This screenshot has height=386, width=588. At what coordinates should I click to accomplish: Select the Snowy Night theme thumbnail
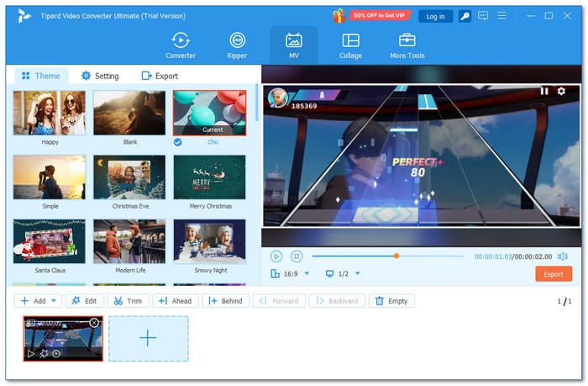pos(210,241)
